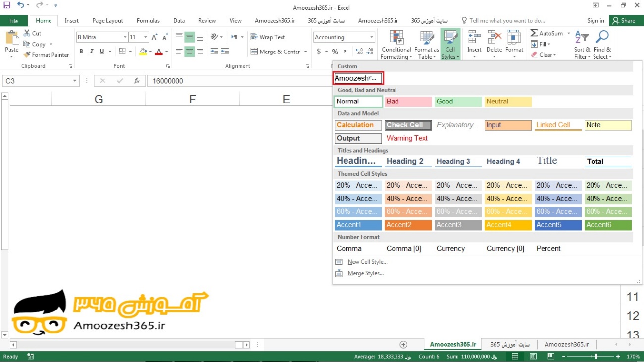
Task: Toggle Bold formatting
Action: pos(81,52)
